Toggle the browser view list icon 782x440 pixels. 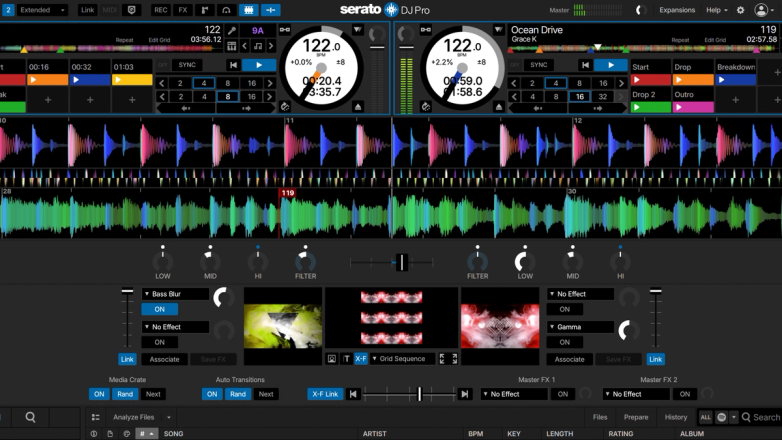coord(96,417)
